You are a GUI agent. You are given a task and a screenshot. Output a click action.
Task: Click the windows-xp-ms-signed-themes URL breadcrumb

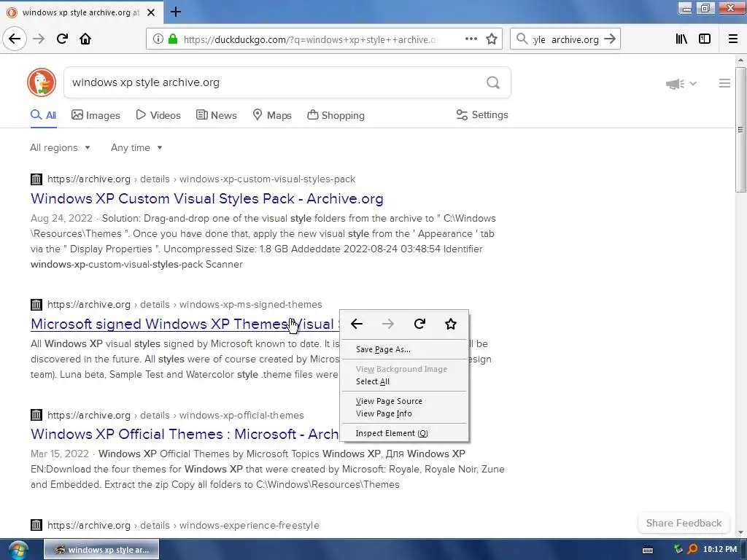(251, 304)
